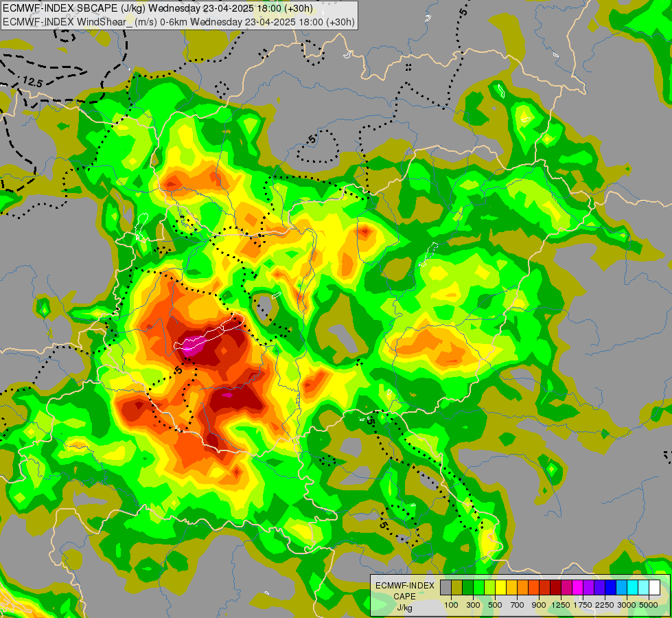Select the brick red legend swatch
The height and width of the screenshot is (618, 672).
tap(545, 587)
